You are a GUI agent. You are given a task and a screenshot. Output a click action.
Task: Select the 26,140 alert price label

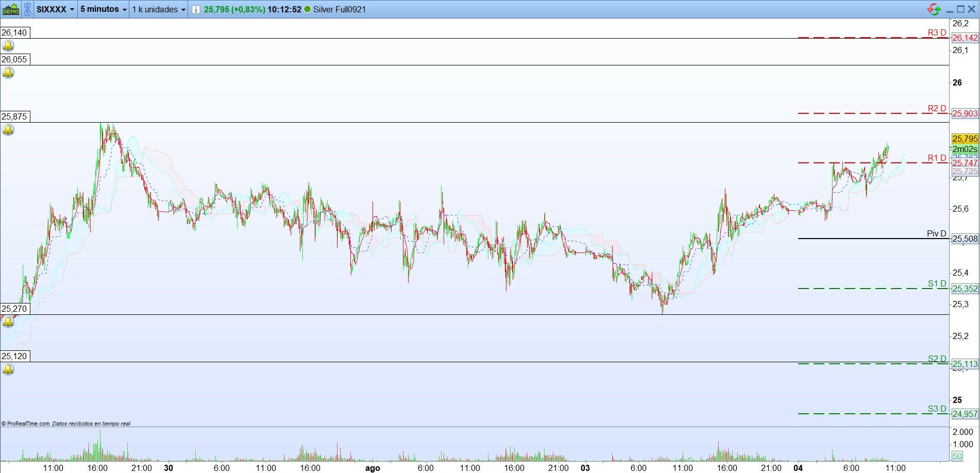point(14,32)
